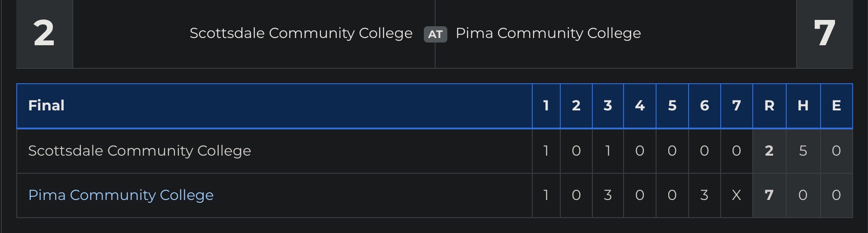The width and height of the screenshot is (868, 233).
Task: Click Scottsdale's hits total of 5
Action: (x=803, y=151)
